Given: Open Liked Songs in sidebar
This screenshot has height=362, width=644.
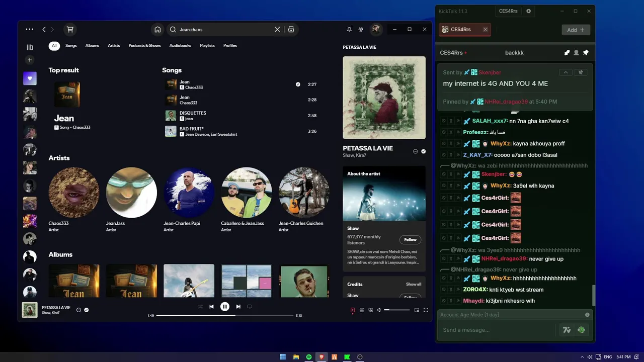Looking at the screenshot, I should point(30,78).
